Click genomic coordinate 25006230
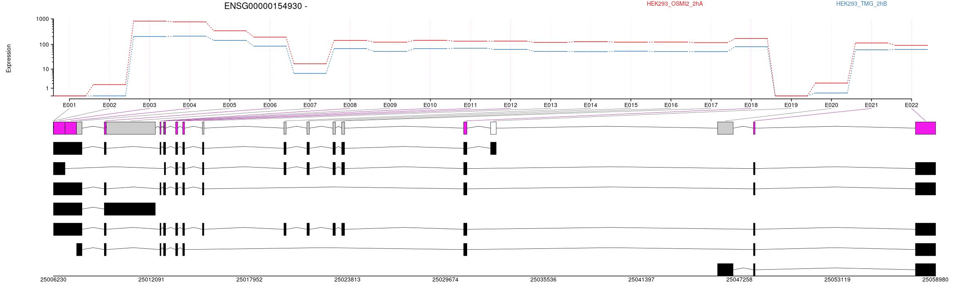Screen dimensions: 980x286 (53, 280)
